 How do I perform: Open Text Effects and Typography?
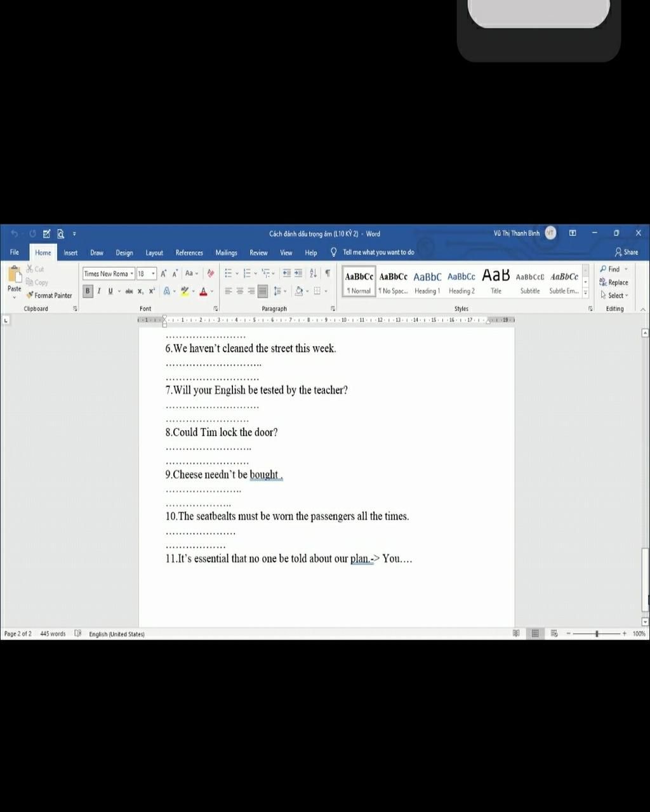[167, 291]
